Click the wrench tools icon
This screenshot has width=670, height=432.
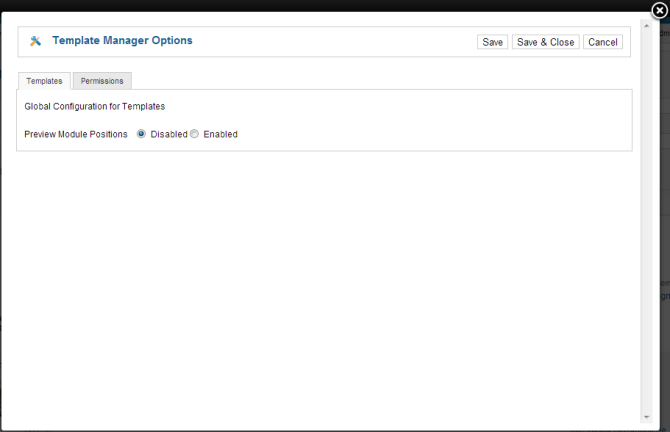[36, 41]
